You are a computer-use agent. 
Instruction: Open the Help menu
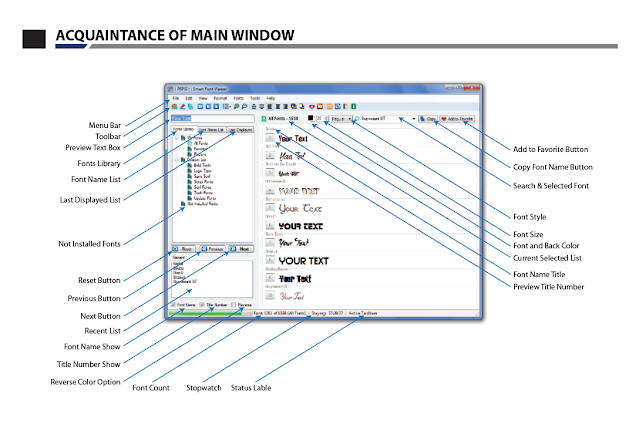(271, 98)
